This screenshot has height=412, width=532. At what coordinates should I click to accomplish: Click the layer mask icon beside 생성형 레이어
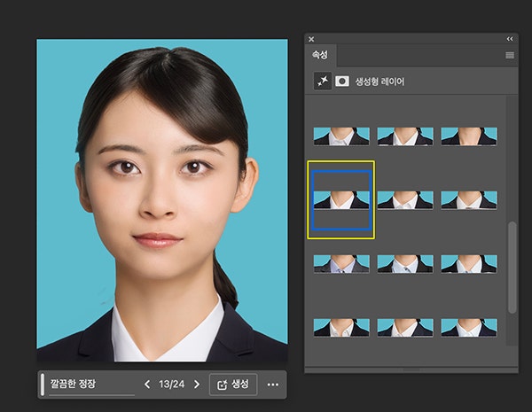tap(342, 82)
